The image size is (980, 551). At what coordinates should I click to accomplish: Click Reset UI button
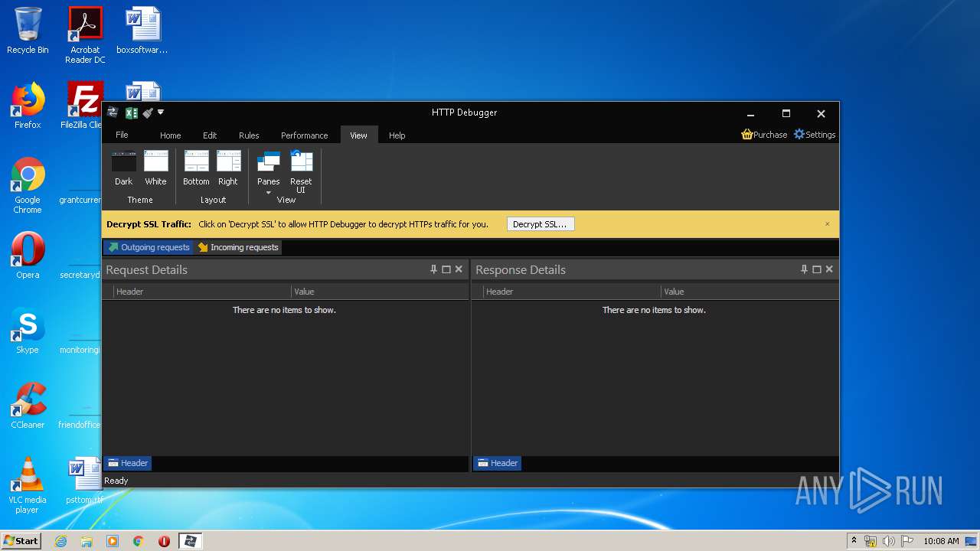(x=301, y=172)
